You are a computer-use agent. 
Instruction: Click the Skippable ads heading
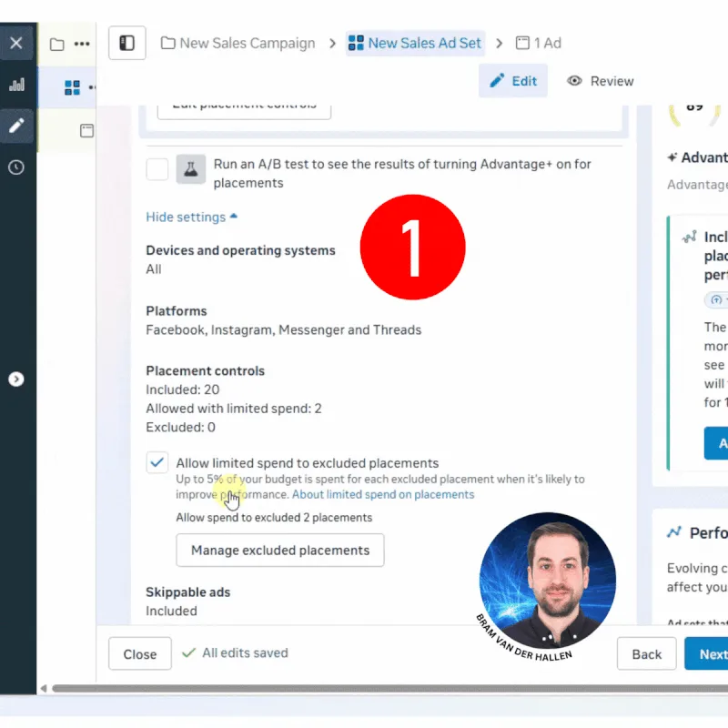coord(188,592)
